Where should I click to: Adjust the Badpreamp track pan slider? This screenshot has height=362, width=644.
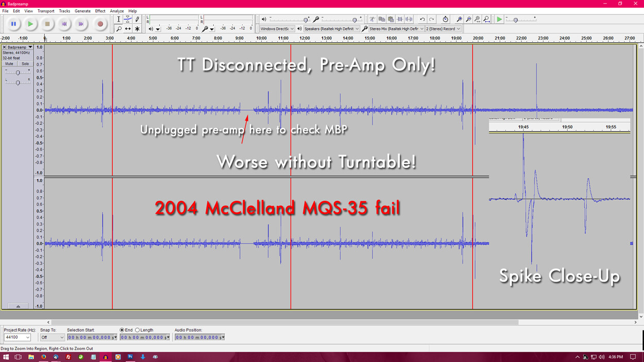tap(18, 82)
